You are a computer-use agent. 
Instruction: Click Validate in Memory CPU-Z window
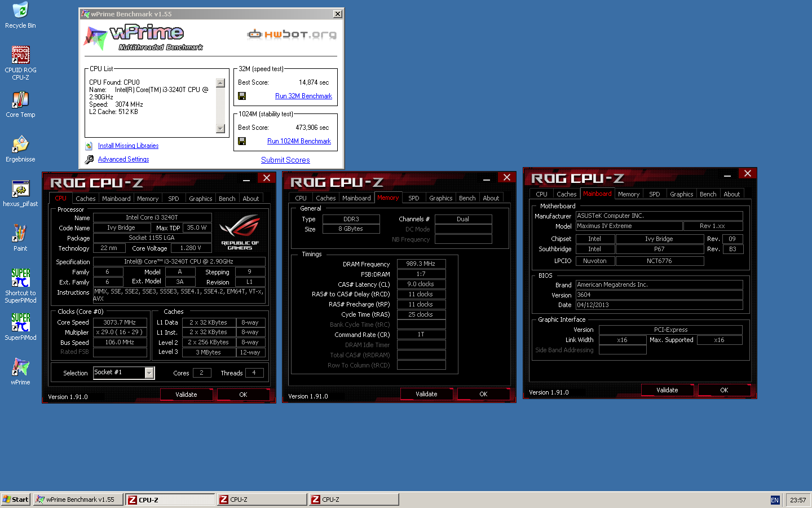426,394
